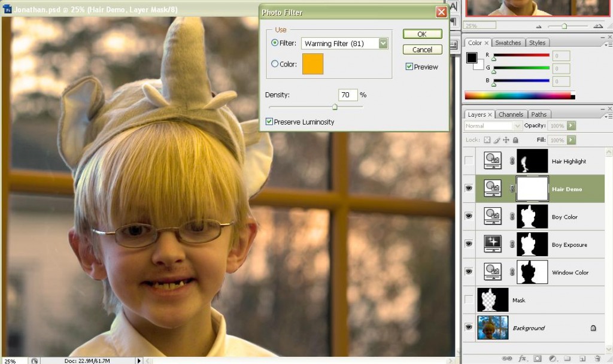This screenshot has width=613, height=364.
Task: Click the Density slider handle
Action: tap(335, 107)
